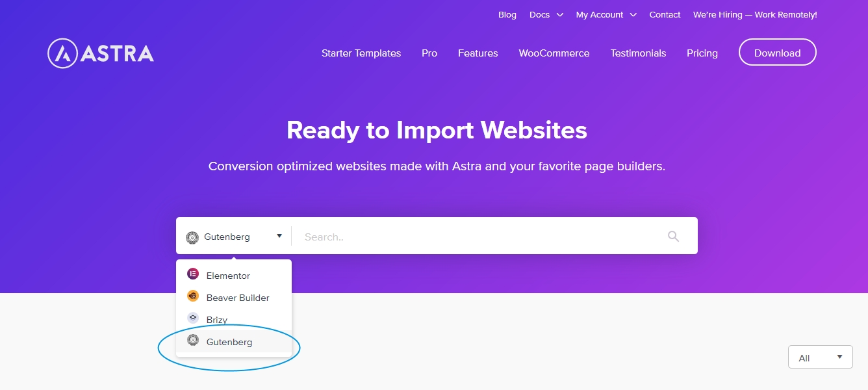The image size is (868, 390).
Task: Go to the Pricing page
Action: point(702,53)
